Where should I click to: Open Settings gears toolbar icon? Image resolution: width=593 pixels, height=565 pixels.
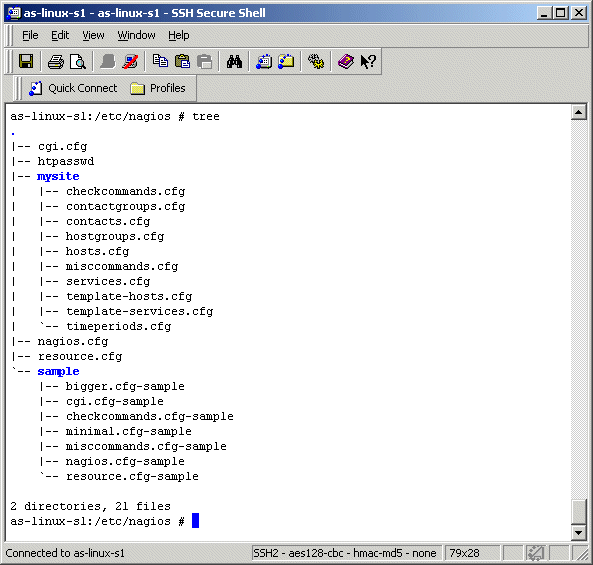coord(316,61)
